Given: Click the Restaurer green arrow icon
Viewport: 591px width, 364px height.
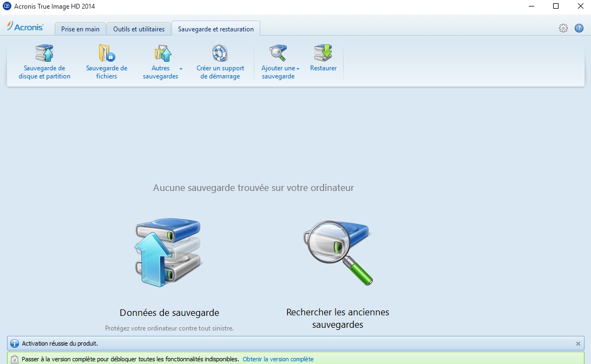Looking at the screenshot, I should [323, 54].
